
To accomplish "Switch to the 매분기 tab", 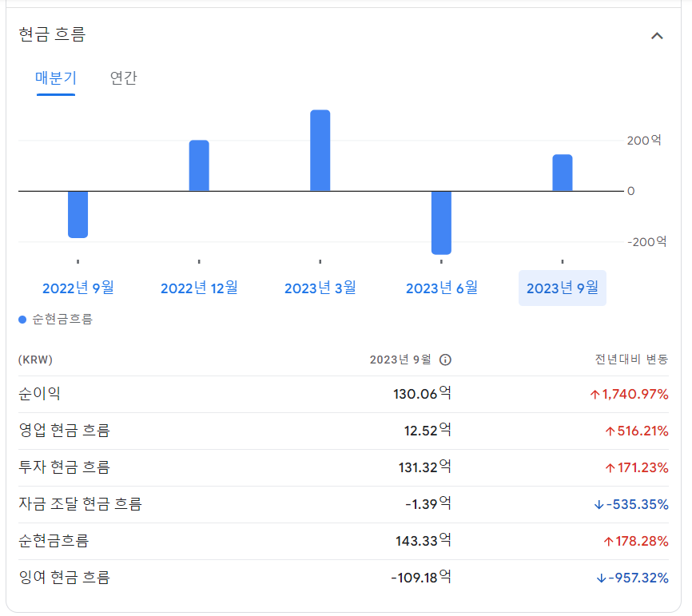I will point(56,78).
